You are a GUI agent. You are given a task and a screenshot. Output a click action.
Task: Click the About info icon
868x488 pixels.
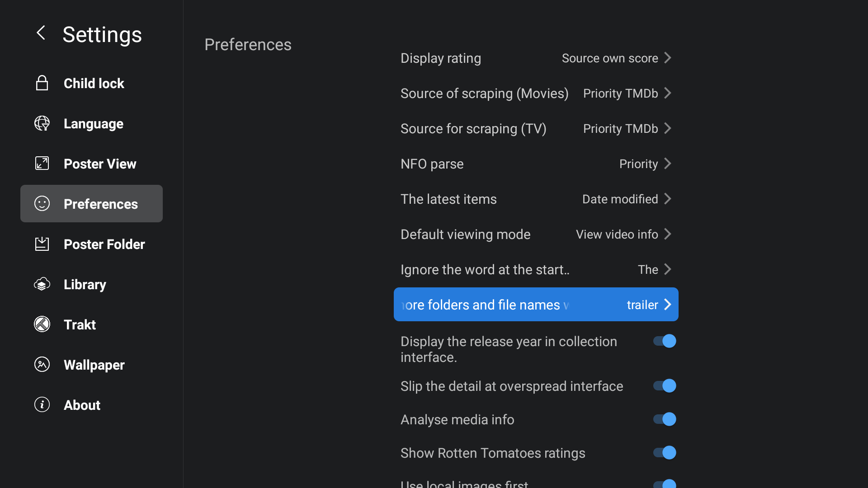pos(42,404)
